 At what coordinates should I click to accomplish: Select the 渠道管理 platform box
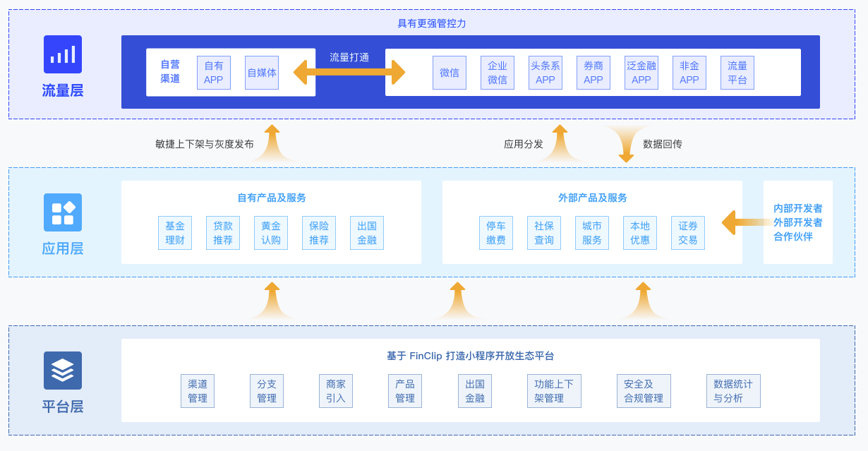[x=198, y=391]
